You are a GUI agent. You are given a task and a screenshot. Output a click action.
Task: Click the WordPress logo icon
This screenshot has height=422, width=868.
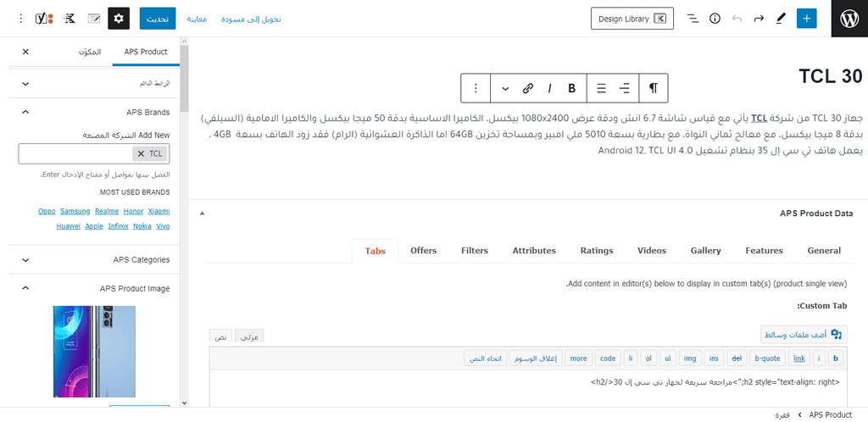849,19
